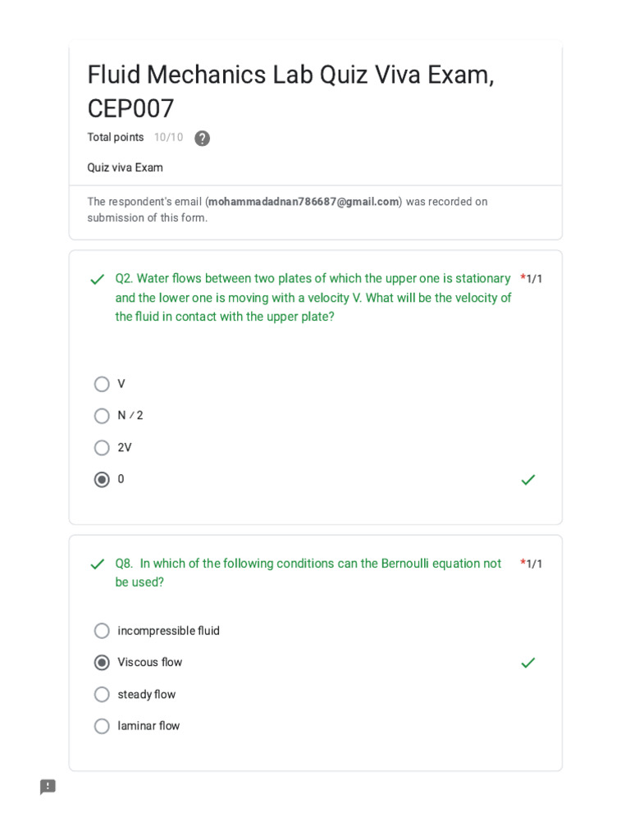This screenshot has height=840, width=630.
Task: Select the 0 radio option
Action: click(x=102, y=479)
